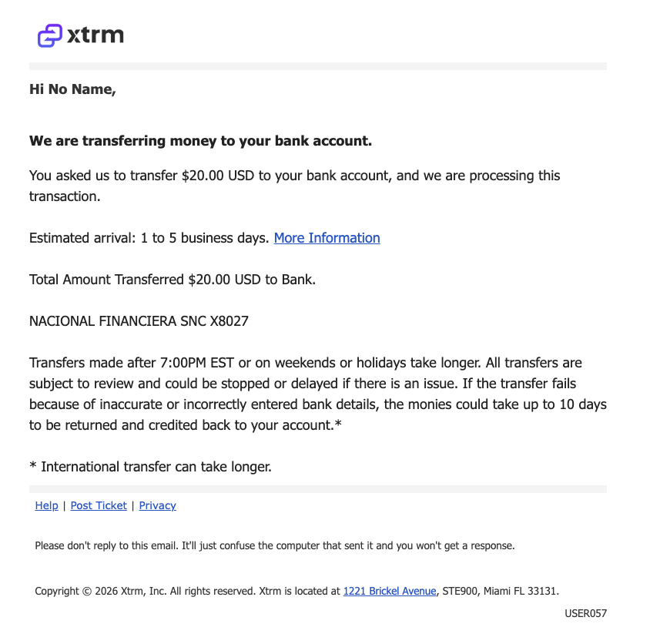The width and height of the screenshot is (650, 644).
Task: Click the NACIONAL FINANCIERA SNC X8027 line
Action: 139,321
